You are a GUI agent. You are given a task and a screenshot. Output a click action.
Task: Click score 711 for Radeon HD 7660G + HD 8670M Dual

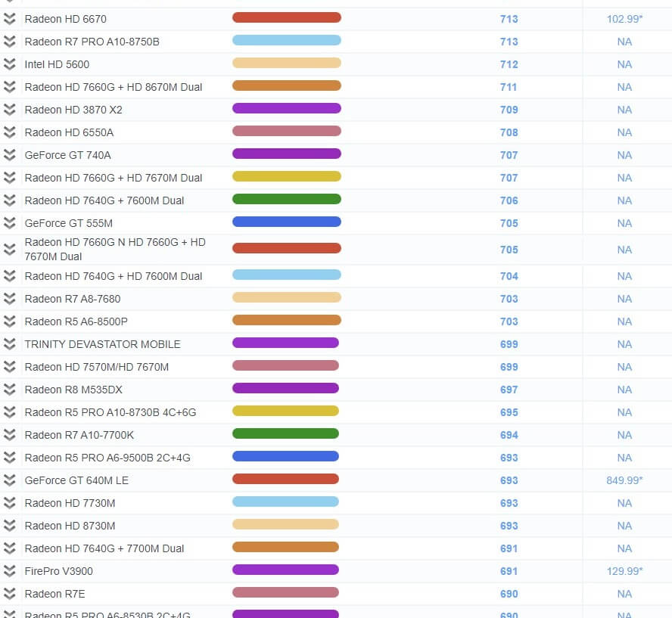click(x=509, y=87)
